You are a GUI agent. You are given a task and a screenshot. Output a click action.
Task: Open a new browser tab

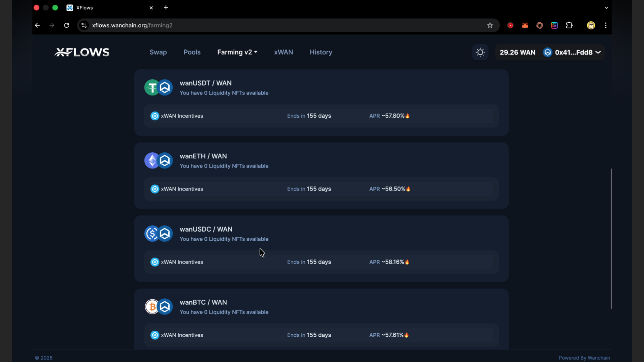click(166, 8)
